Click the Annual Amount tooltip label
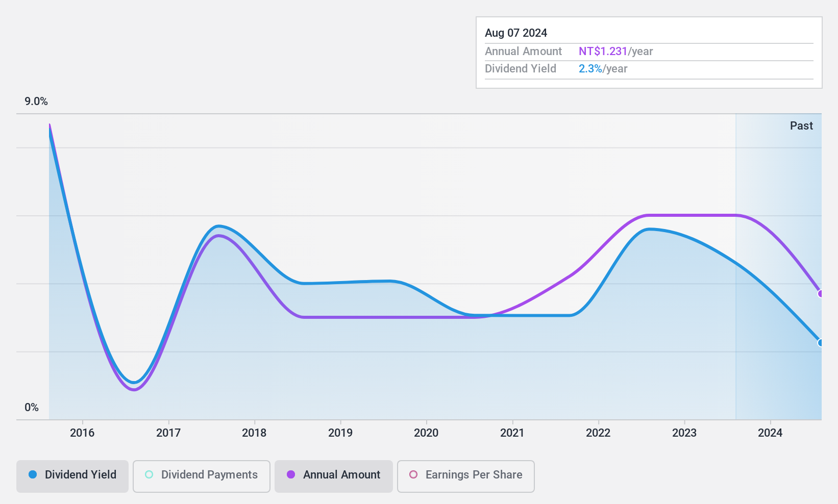The width and height of the screenshot is (838, 504). 523,52
